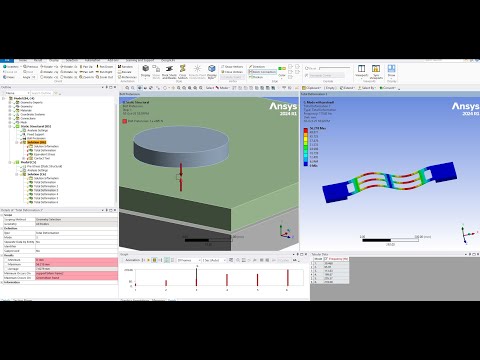Click the Mode selection toolbar button
The height and width of the screenshot is (360, 480).
pyautogui.click(x=223, y=88)
